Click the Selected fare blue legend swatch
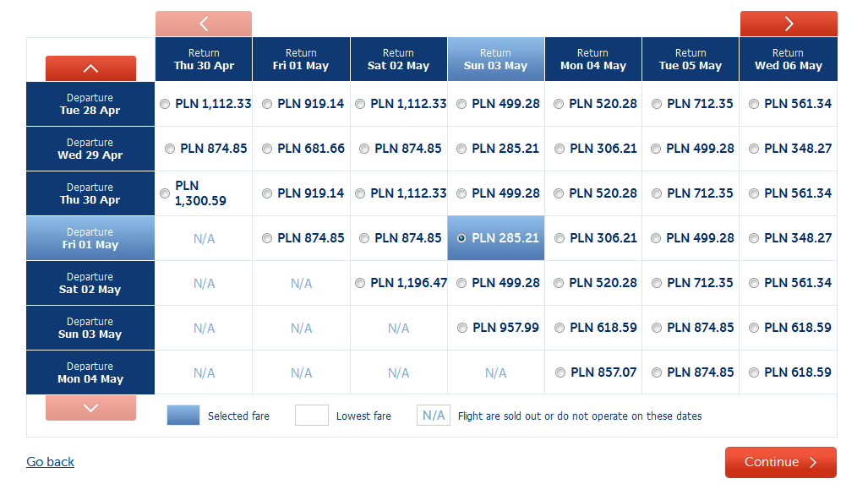 click(x=183, y=415)
